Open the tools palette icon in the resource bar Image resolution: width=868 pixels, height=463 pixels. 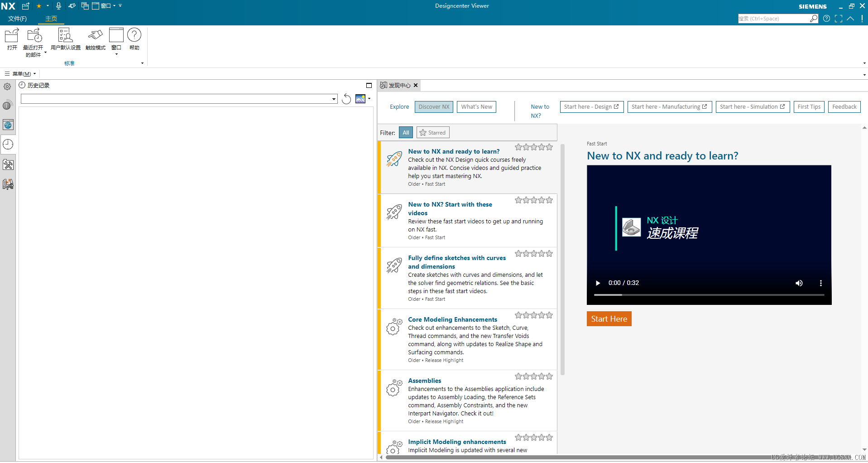coord(8,164)
